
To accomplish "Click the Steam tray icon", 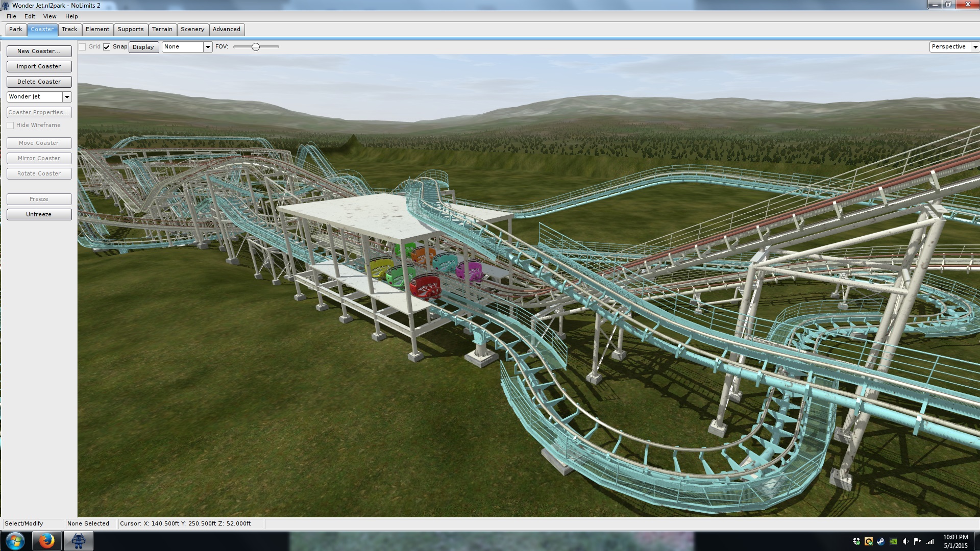I will (x=880, y=541).
